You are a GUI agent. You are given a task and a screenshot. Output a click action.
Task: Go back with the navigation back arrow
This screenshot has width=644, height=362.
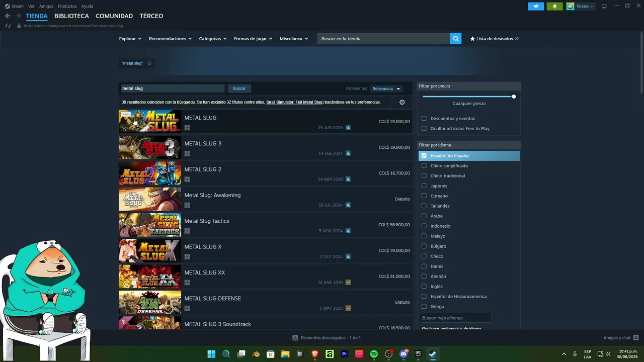8,16
